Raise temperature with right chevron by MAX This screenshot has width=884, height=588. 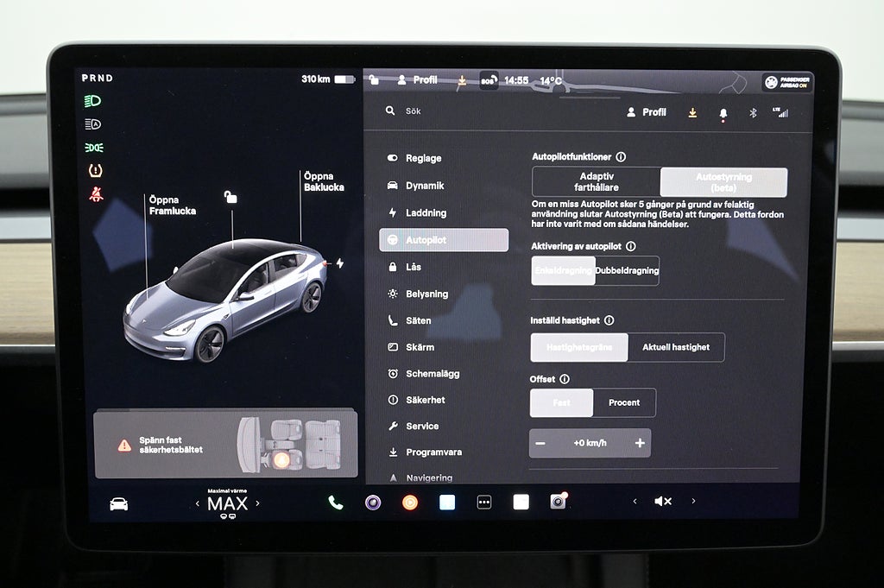click(257, 503)
